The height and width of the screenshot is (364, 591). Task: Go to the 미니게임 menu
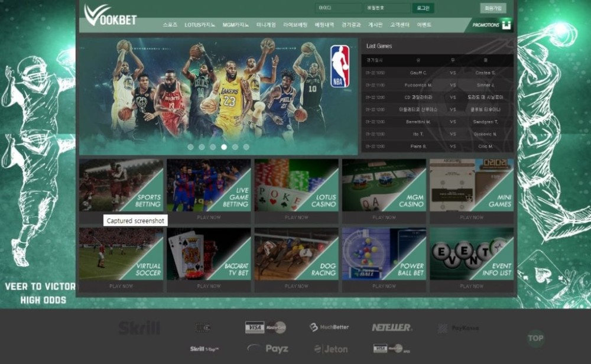266,25
